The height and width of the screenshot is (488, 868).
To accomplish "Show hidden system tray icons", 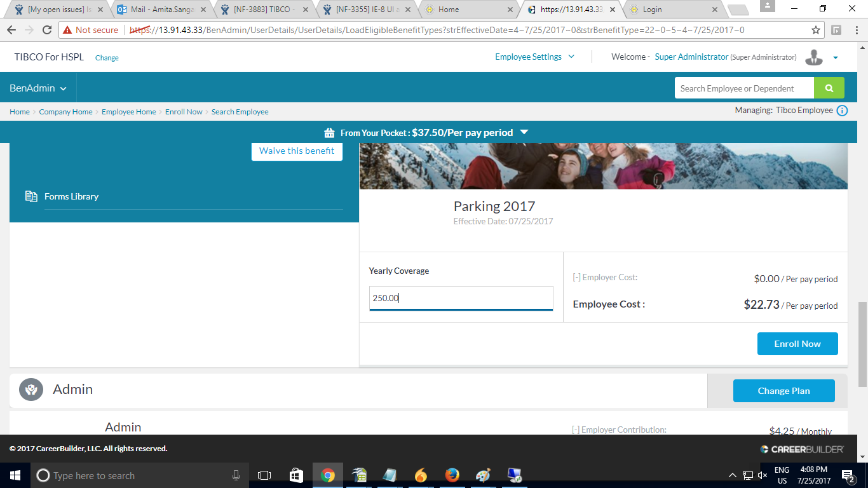I will click(x=732, y=475).
